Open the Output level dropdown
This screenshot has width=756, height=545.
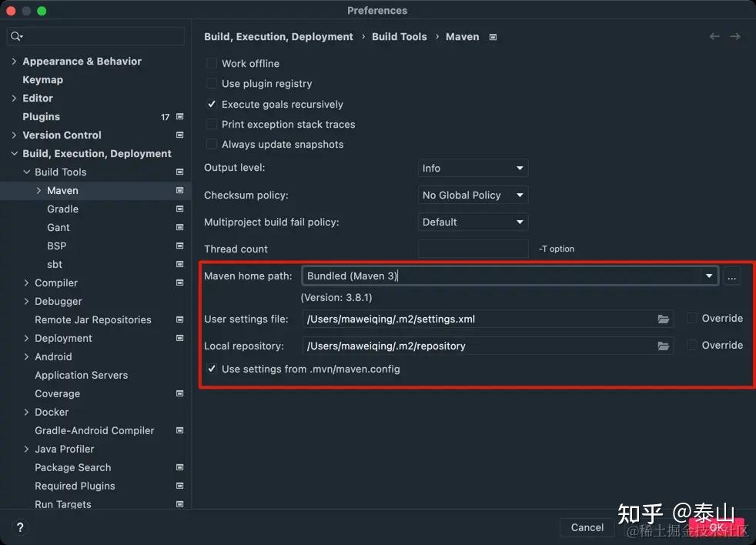coord(473,168)
